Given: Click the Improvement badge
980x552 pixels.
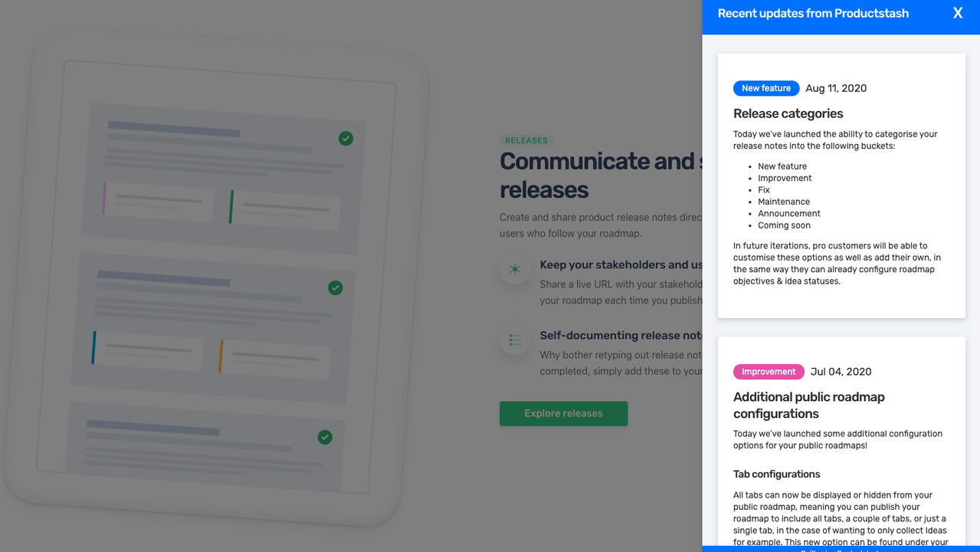Looking at the screenshot, I should pos(769,372).
